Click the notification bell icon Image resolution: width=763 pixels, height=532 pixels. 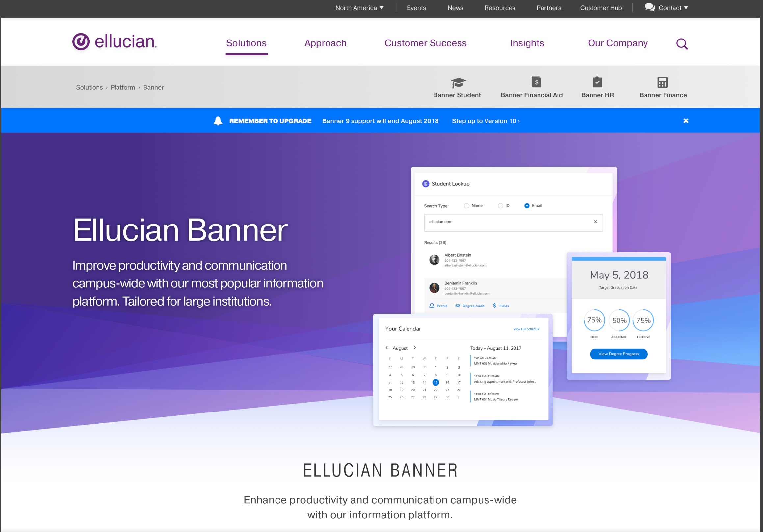point(218,120)
